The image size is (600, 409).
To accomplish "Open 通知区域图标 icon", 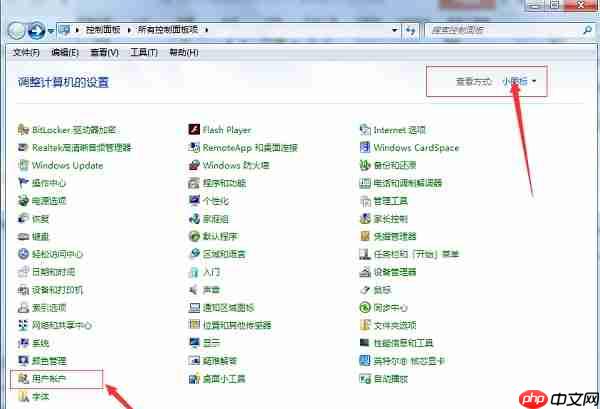I will pyautogui.click(x=194, y=307).
